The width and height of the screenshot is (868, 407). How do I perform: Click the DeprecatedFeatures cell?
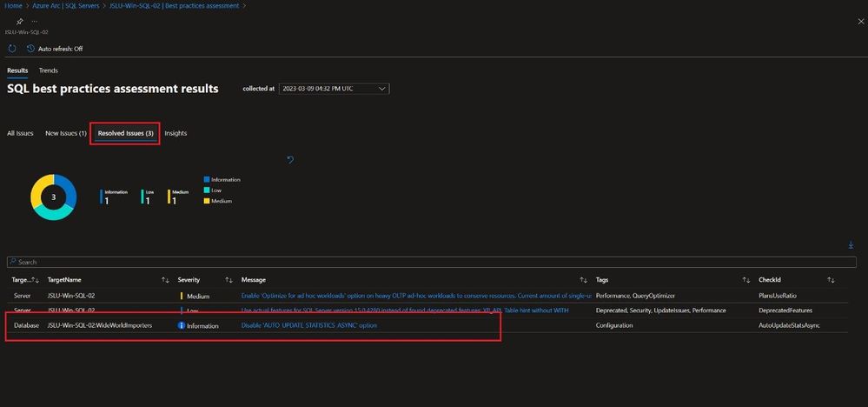tap(785, 310)
